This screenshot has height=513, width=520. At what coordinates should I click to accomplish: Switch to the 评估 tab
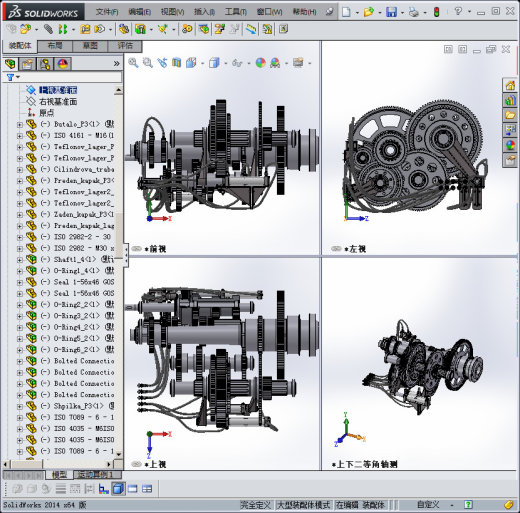point(125,46)
